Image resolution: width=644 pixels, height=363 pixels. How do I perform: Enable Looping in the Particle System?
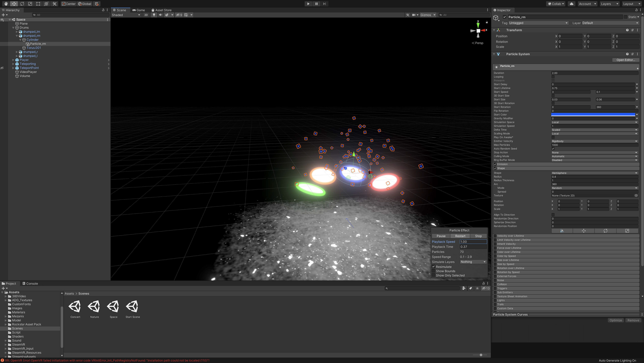[x=553, y=77]
